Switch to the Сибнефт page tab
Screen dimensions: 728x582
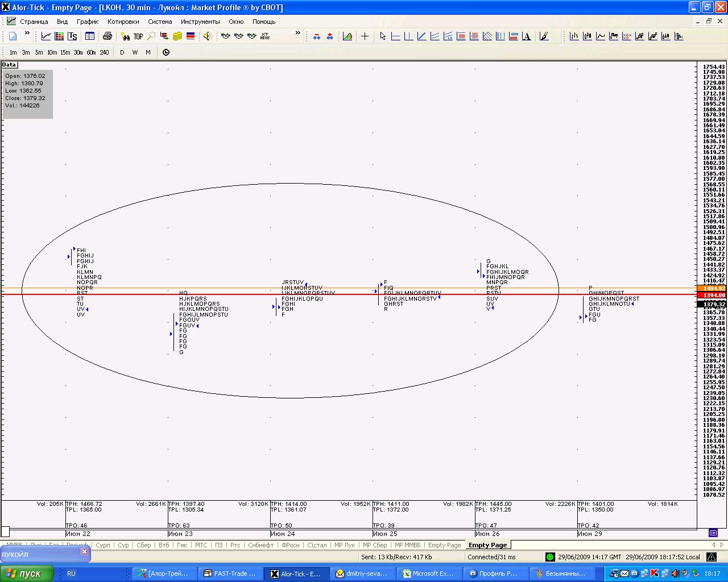coord(260,545)
